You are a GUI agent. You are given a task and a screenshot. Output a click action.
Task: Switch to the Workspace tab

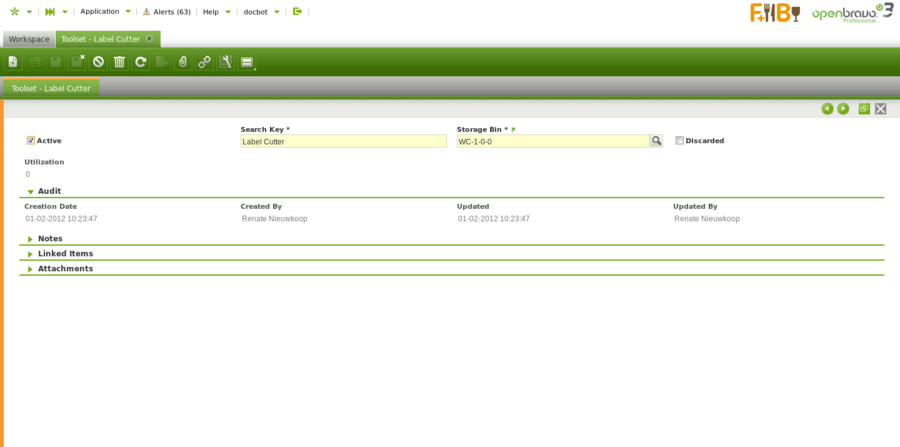29,39
